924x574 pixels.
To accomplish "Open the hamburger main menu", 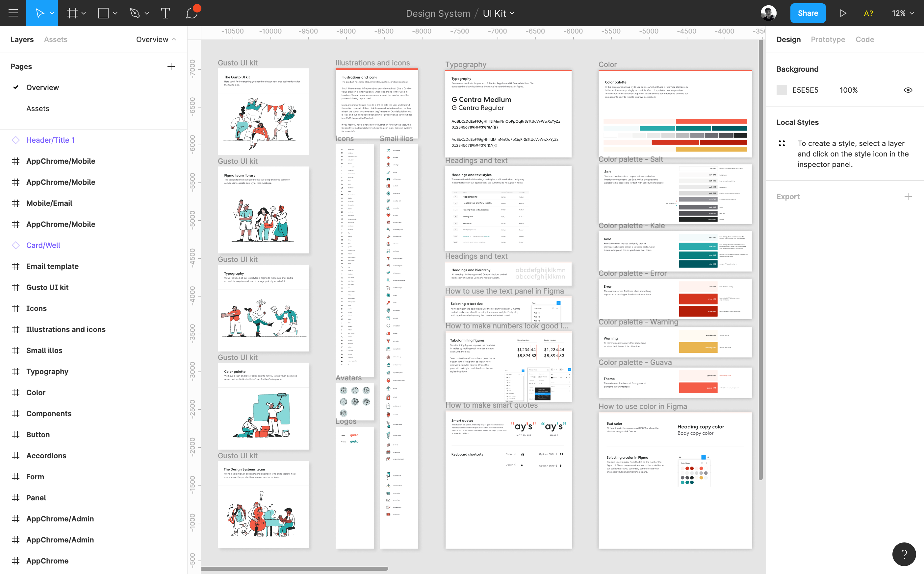I will [13, 13].
